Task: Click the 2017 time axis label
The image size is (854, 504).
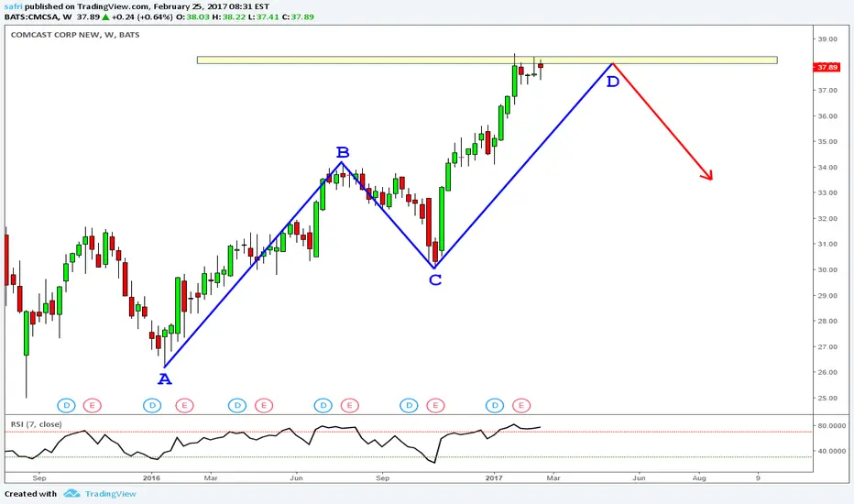Action: click(494, 477)
